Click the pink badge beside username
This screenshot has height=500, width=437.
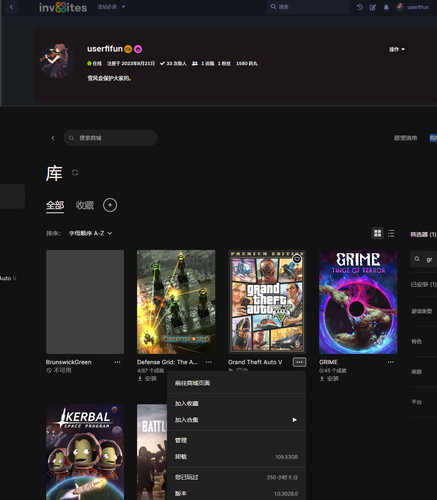[x=138, y=49]
